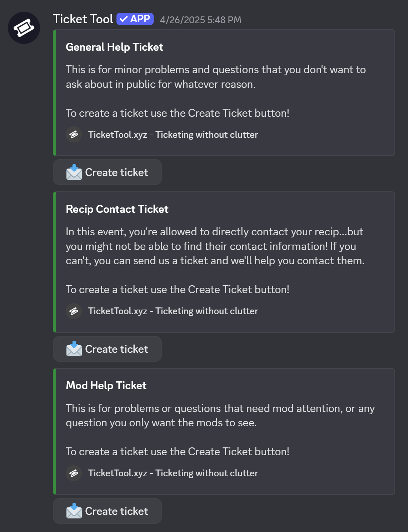The height and width of the screenshot is (532, 408).
Task: Click the TicketTool.xyz footer icon in General Help embed
Action: 74,135
